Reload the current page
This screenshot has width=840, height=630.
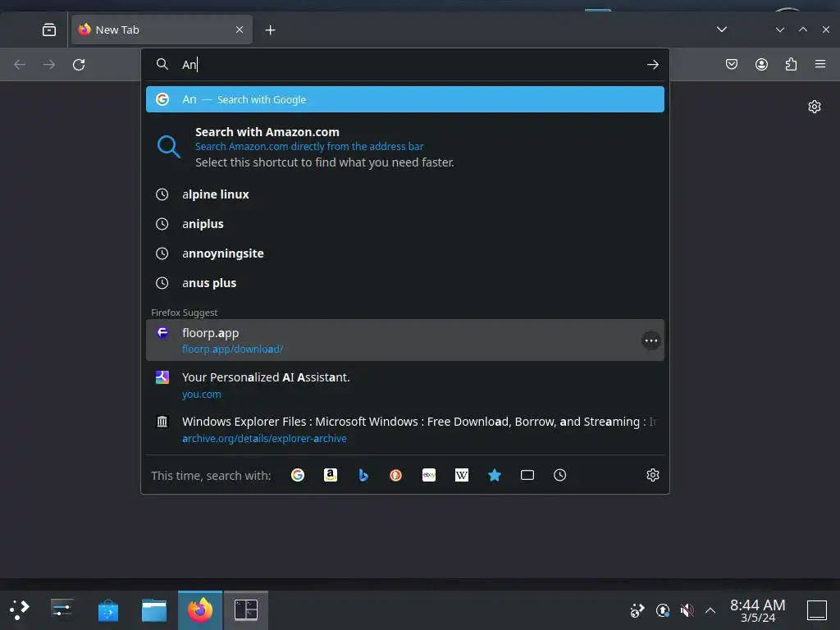click(79, 64)
